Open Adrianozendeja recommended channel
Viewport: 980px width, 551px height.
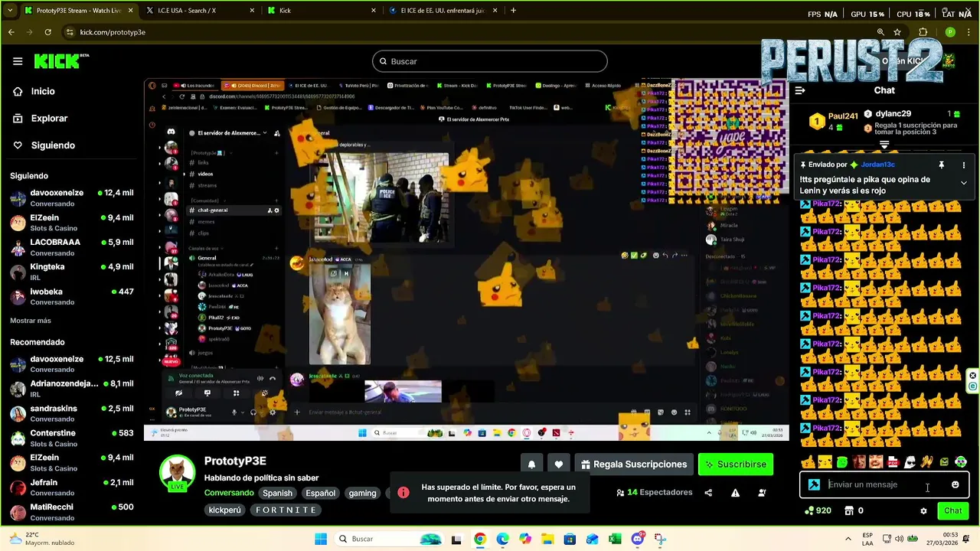(x=72, y=389)
